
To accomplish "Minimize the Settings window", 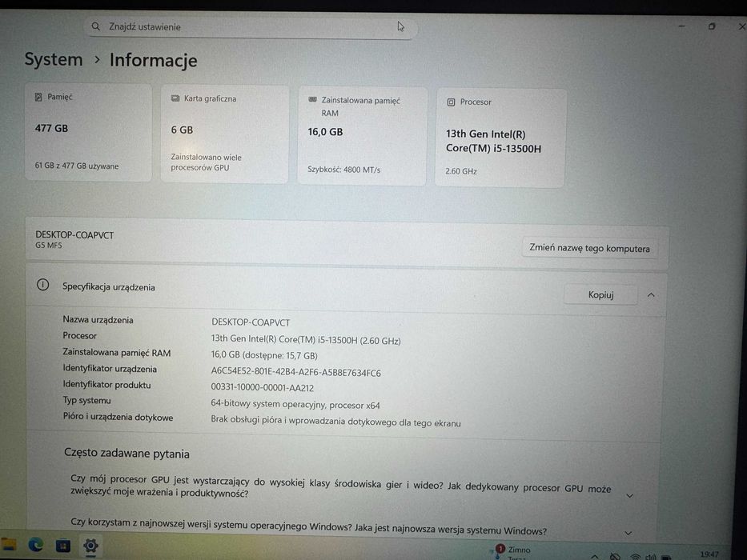I will 681,26.
